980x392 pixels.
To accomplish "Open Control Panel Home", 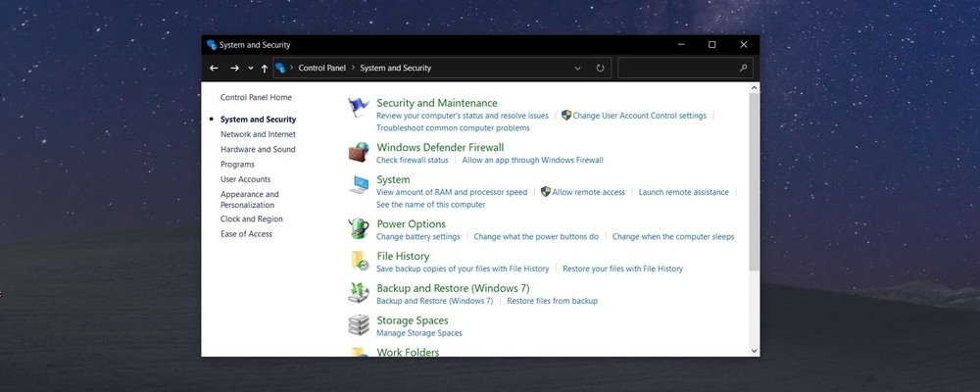I will (x=256, y=98).
